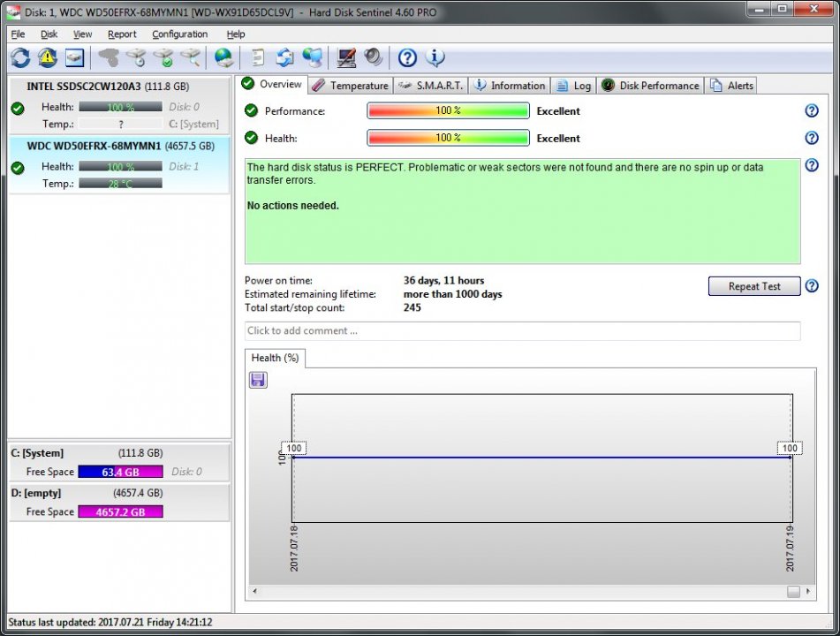Switch to the Disk Performance tab
840x636 pixels.
[650, 86]
